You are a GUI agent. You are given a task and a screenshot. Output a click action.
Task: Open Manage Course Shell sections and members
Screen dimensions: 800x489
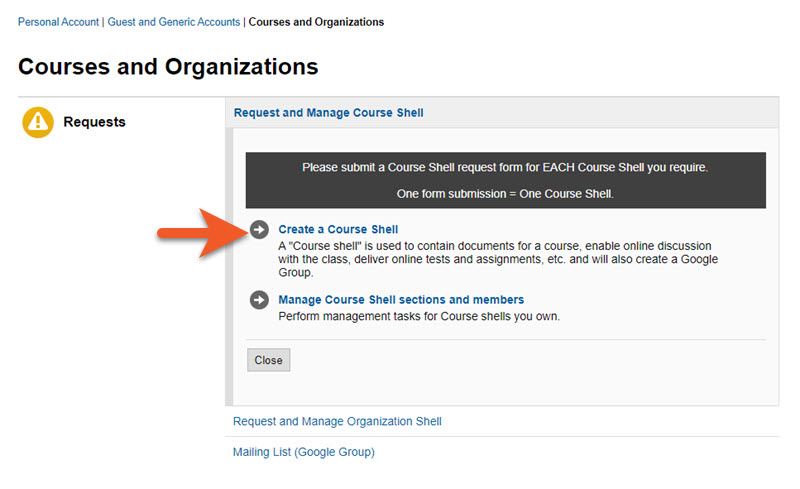coord(401,300)
